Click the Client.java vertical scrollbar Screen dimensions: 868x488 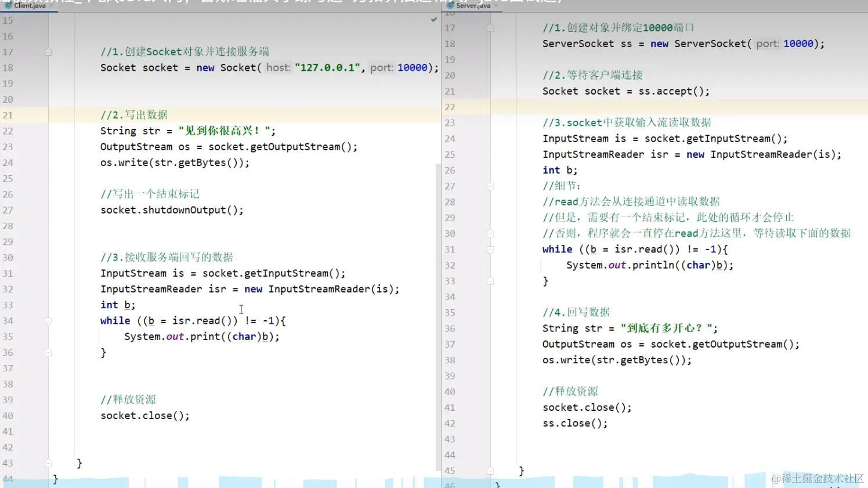click(438, 316)
